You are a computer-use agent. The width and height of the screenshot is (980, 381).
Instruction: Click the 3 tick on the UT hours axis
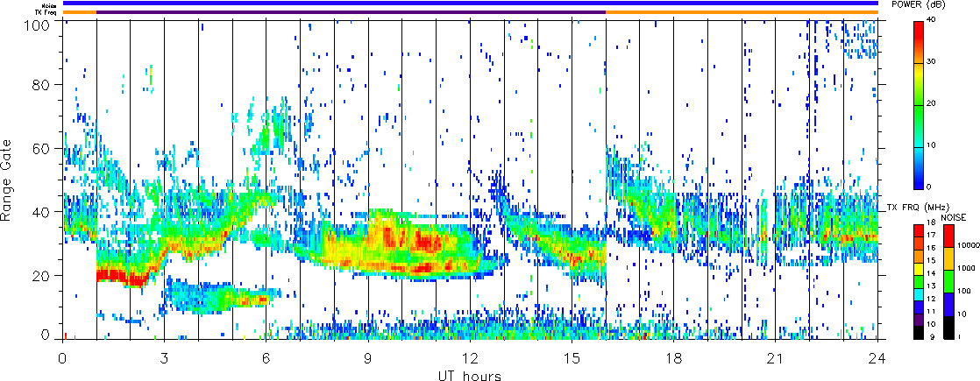point(165,358)
